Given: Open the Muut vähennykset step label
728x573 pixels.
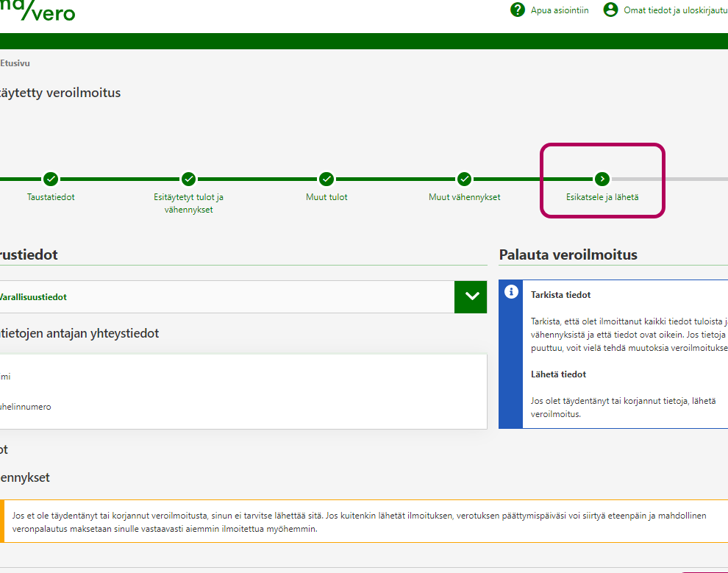Looking at the screenshot, I should click(464, 197).
